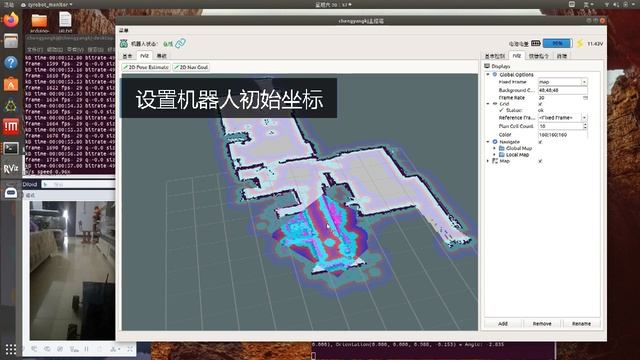Click the blue battery percentage bar
This screenshot has width=640, height=360.
(x=557, y=43)
